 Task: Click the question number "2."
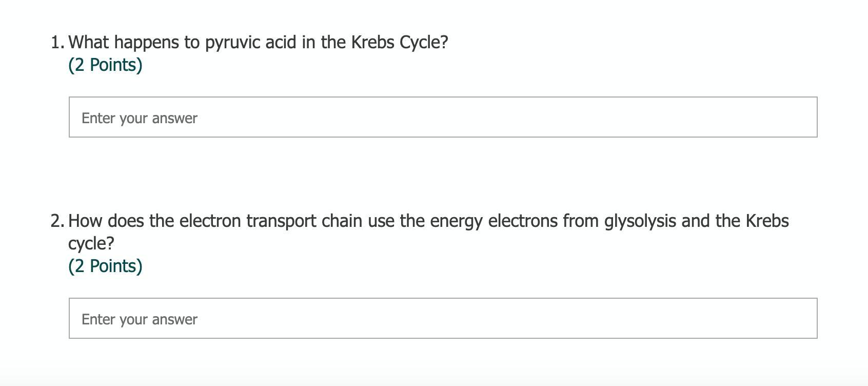(57, 221)
